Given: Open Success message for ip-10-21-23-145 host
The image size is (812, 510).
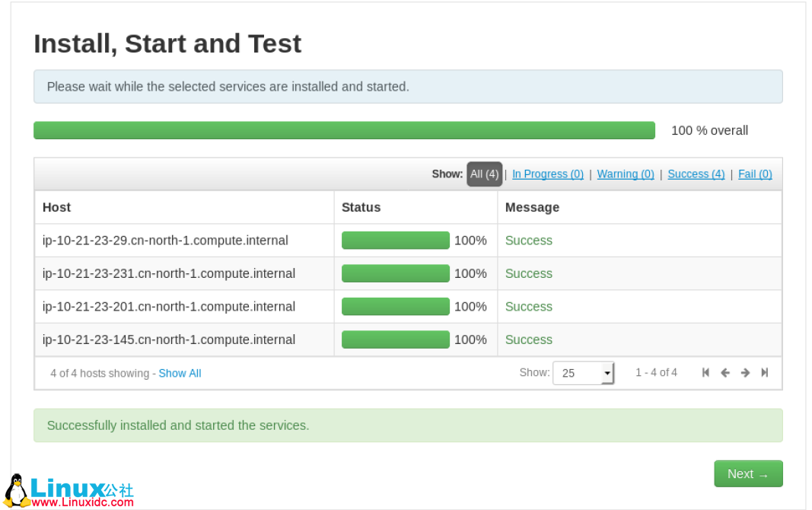Looking at the screenshot, I should (x=528, y=340).
